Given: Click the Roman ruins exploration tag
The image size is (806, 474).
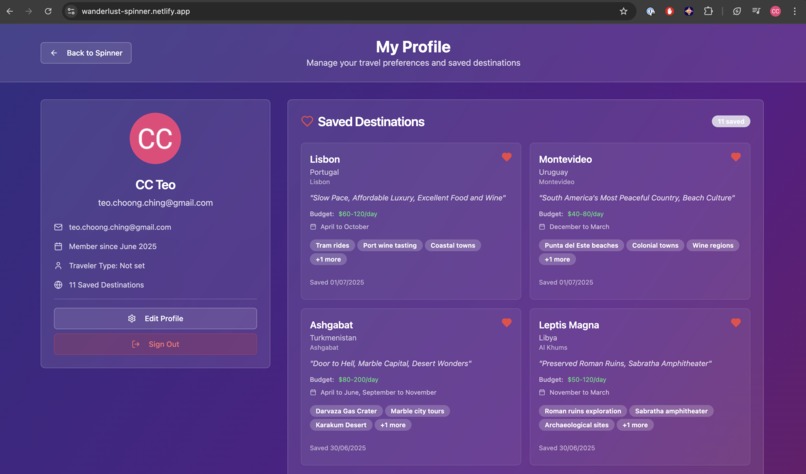Looking at the screenshot, I should pos(583,411).
